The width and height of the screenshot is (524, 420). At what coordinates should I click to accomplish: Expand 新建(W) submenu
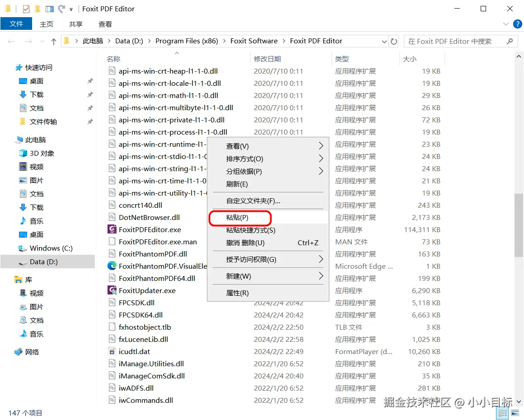321,276
